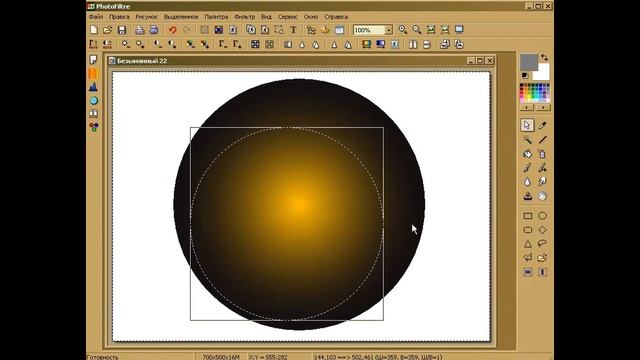Open the Фильтр menu
The width and height of the screenshot is (640, 360).
244,17
